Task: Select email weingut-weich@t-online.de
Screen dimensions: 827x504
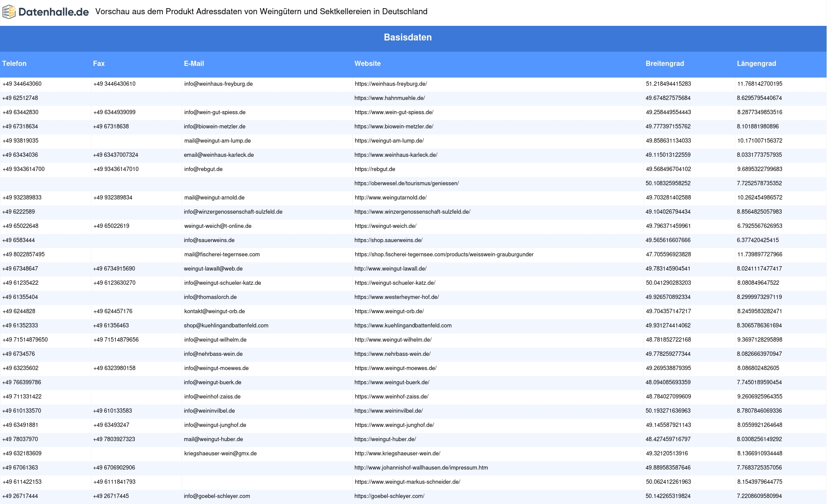Action: point(218,226)
